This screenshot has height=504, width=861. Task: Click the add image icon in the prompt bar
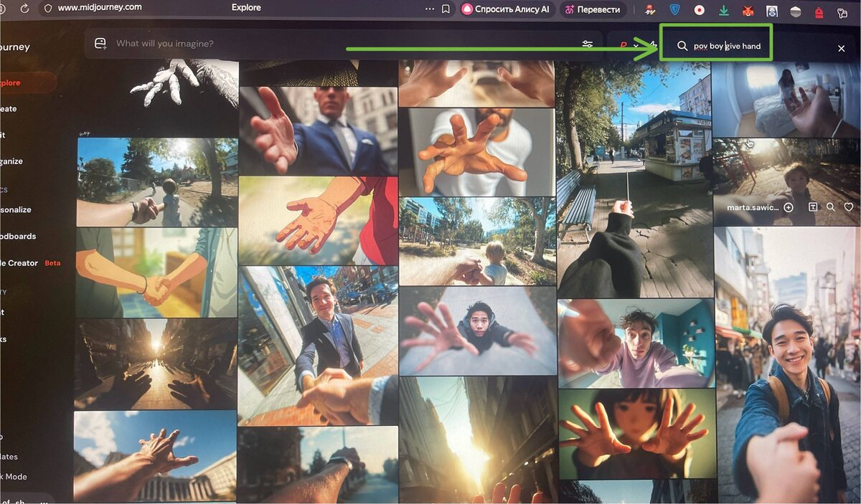(x=100, y=44)
